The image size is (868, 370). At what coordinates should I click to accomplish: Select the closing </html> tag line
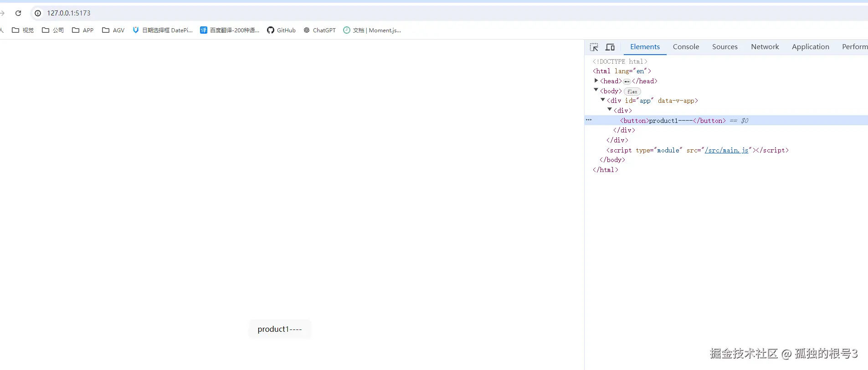606,170
